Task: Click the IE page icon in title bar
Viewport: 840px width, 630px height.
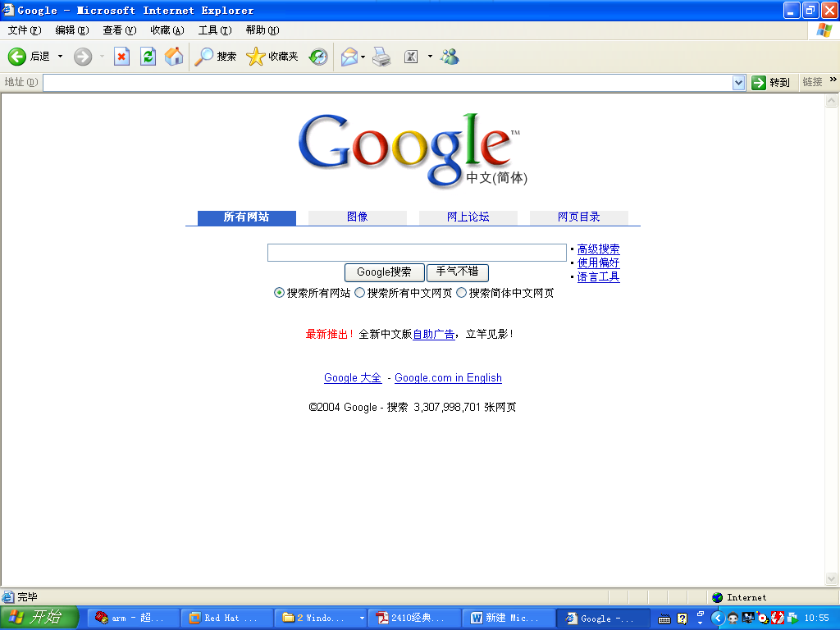Action: (x=8, y=10)
